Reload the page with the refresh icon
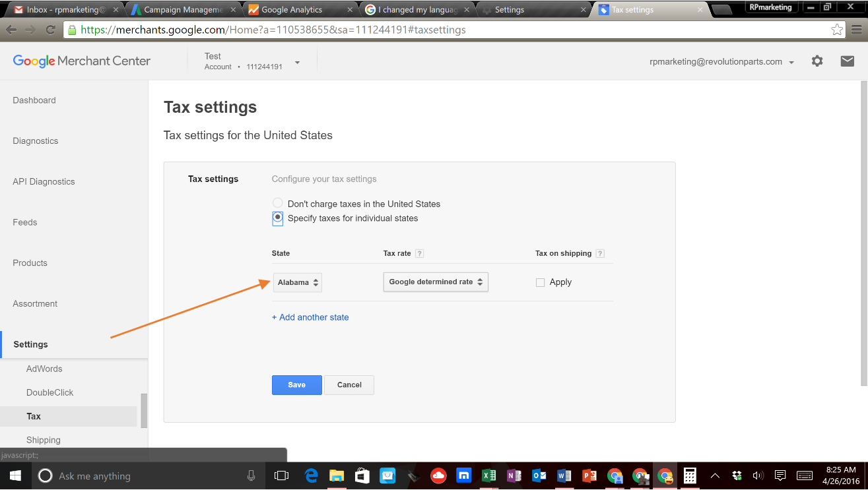868x490 pixels. [x=50, y=30]
